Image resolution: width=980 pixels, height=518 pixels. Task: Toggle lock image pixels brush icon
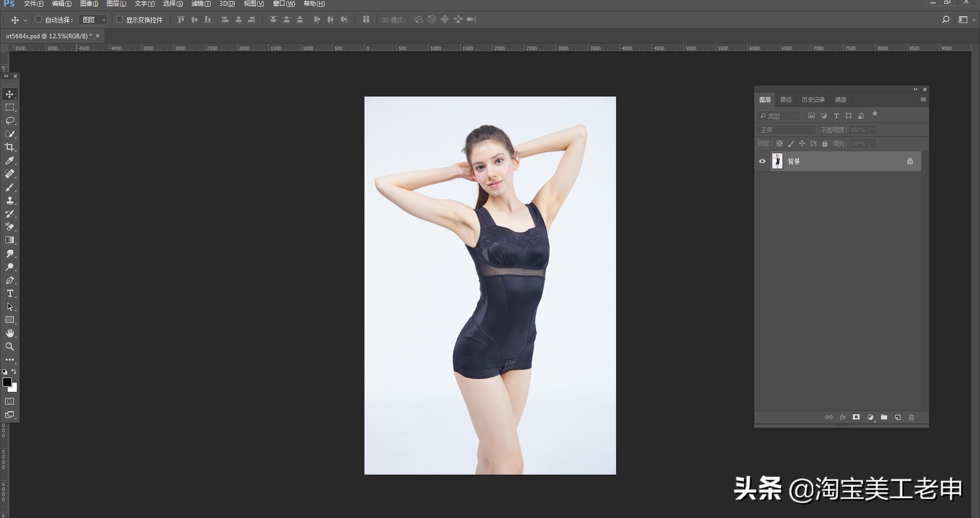click(x=791, y=144)
